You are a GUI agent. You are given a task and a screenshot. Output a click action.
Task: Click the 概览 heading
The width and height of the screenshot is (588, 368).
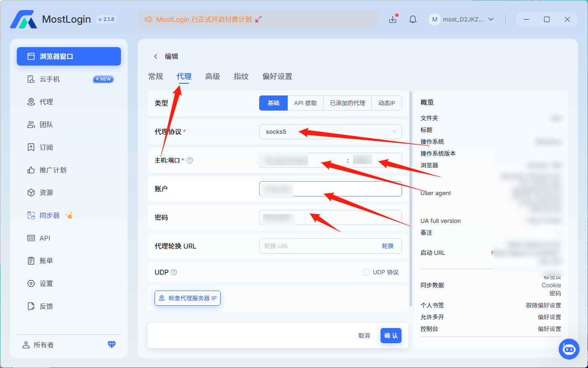pos(427,102)
